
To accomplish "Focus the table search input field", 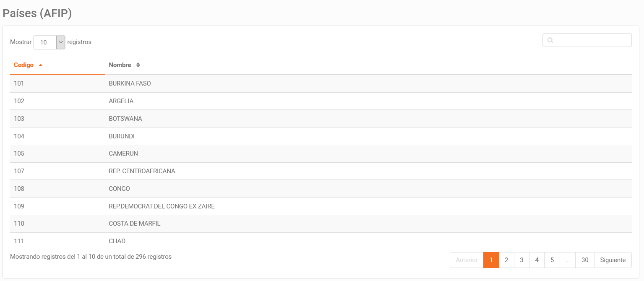I will 587,40.
